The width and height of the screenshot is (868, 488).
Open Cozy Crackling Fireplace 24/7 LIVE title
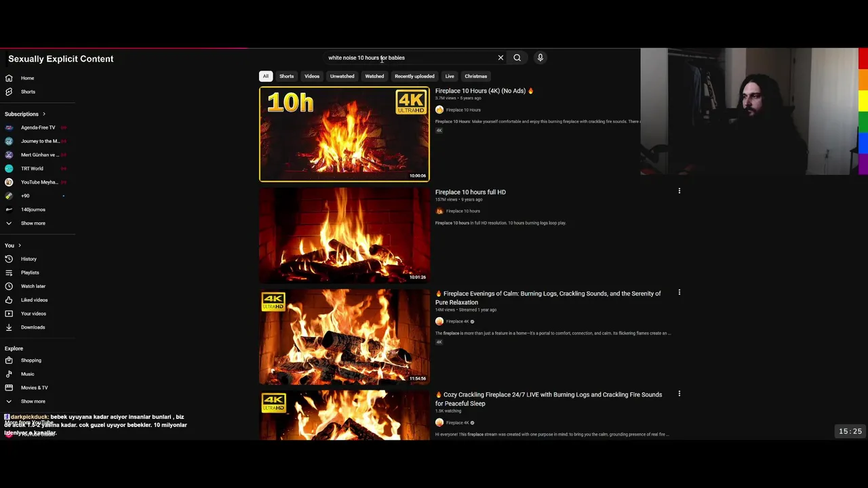pyautogui.click(x=549, y=399)
